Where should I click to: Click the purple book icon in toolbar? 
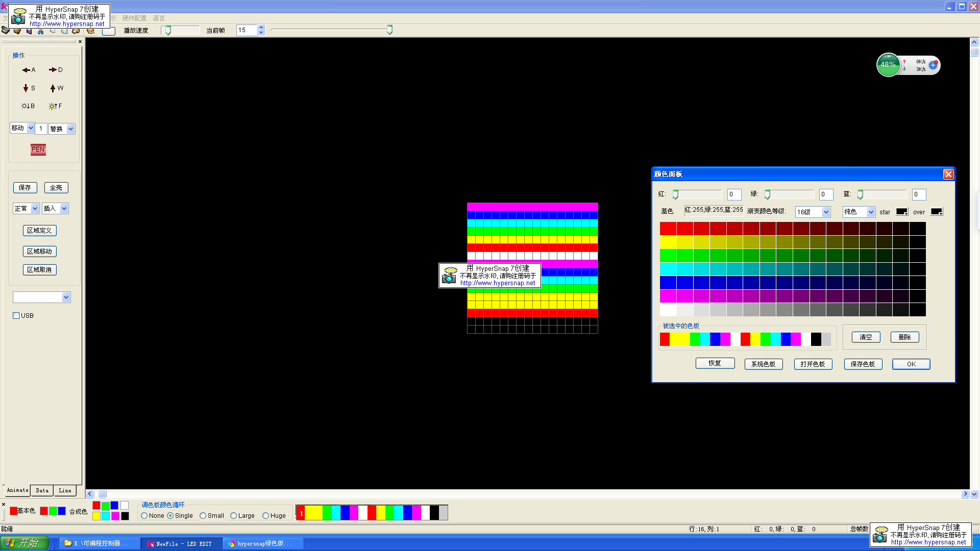[29, 31]
